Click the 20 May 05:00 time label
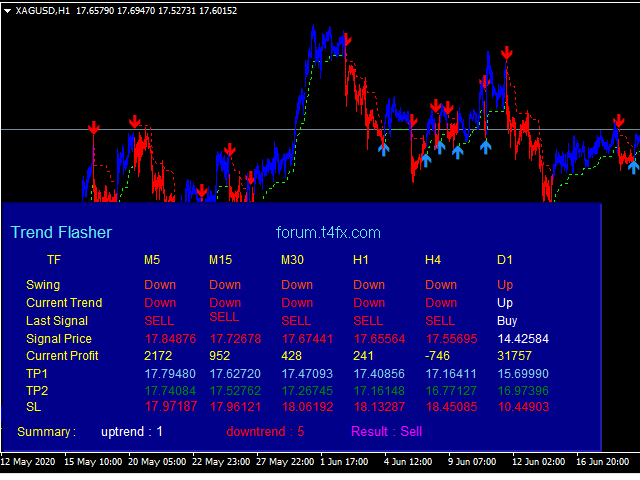This screenshot has height=480, width=640. click(x=157, y=462)
